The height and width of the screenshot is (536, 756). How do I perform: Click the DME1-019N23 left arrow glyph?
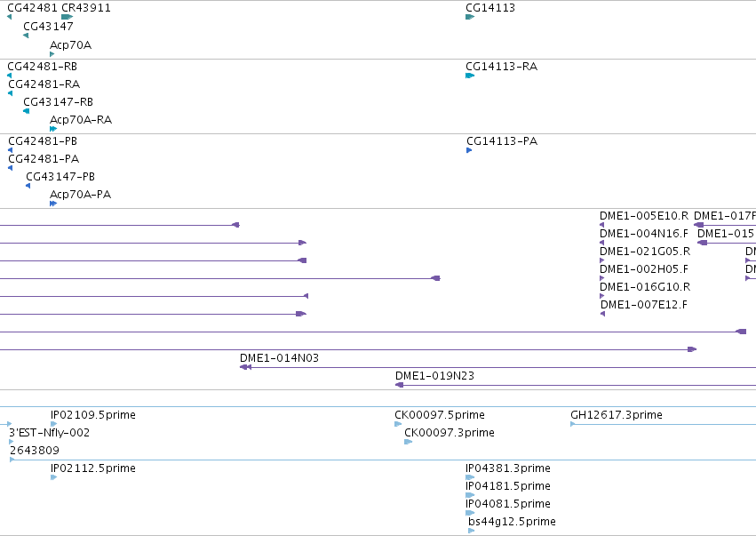coord(399,386)
